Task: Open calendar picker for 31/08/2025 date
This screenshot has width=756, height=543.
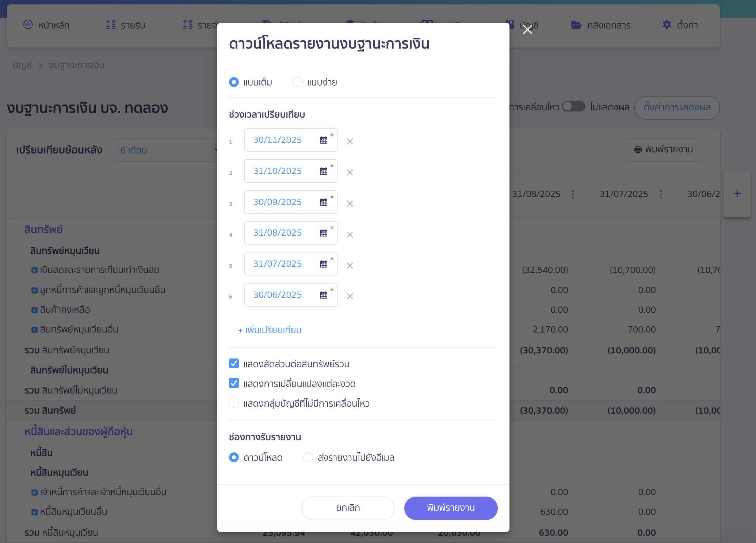Action: point(324,233)
